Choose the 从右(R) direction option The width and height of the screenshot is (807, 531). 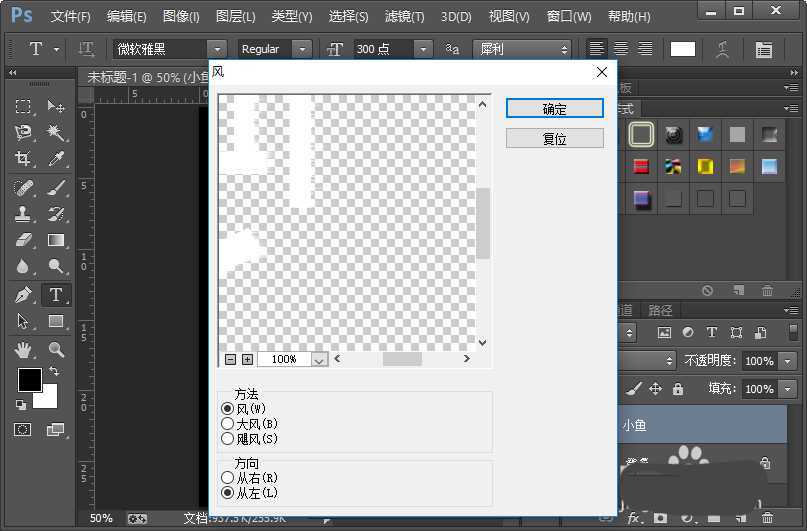click(227, 478)
